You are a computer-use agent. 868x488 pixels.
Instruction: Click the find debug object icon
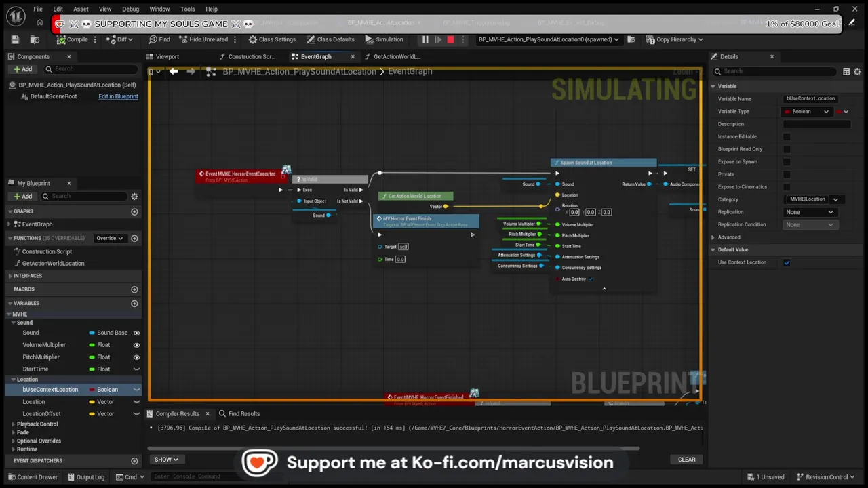click(631, 39)
